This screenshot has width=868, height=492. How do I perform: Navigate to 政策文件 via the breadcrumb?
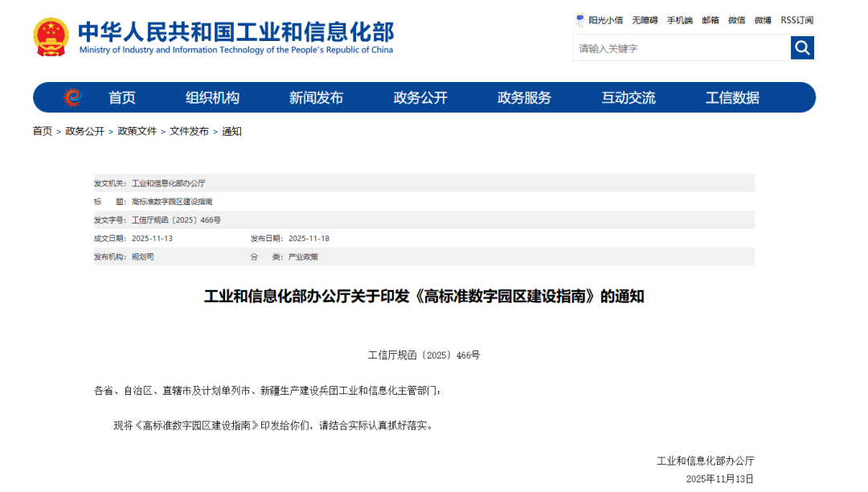[x=137, y=131]
